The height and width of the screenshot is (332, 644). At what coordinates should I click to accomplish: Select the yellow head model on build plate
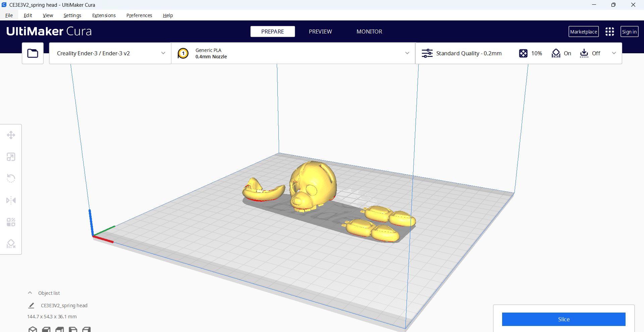pos(313,186)
